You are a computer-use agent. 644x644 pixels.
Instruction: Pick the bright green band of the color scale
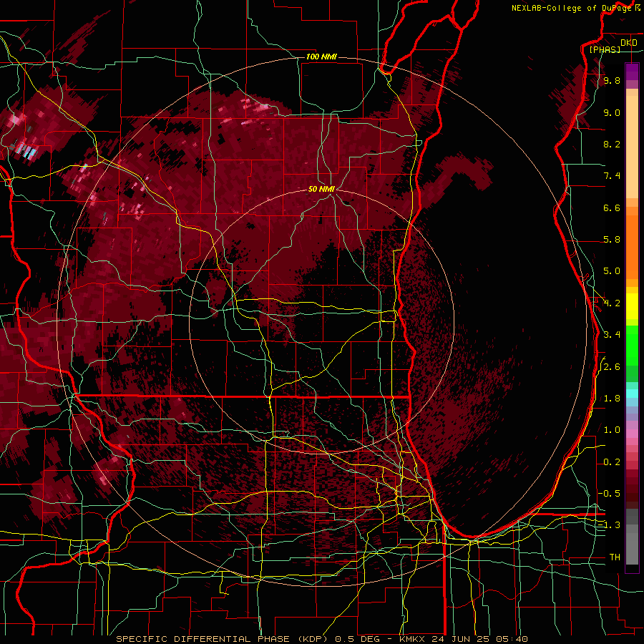[x=632, y=345]
